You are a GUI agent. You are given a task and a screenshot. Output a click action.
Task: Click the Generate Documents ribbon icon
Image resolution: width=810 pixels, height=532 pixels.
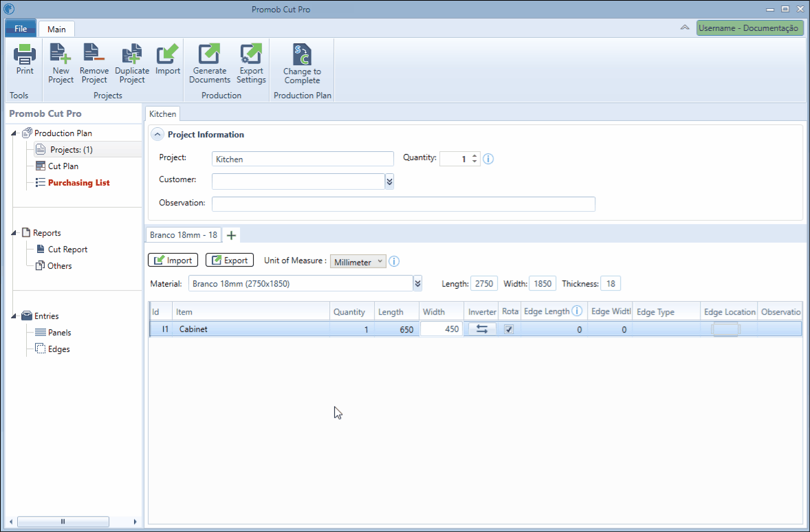coord(209,54)
